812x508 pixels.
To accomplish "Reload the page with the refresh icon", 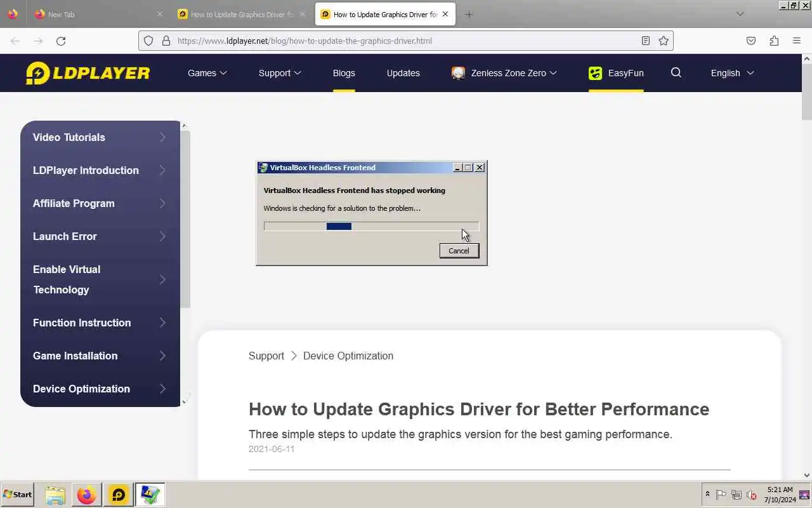I will pos(61,41).
